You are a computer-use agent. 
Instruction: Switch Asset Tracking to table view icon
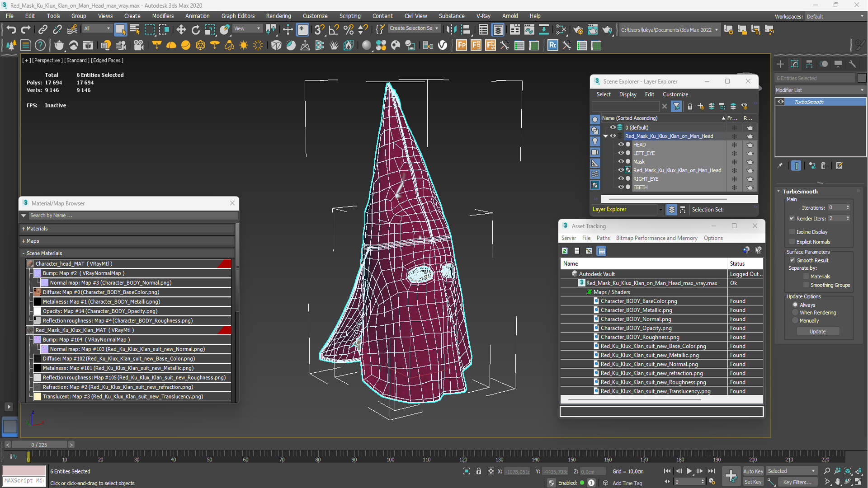[601, 251]
